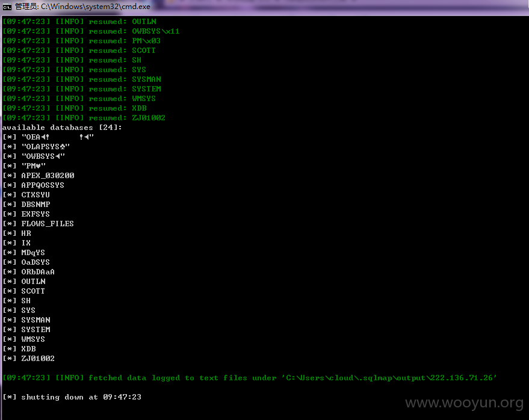Screen dimensions: 529x420
Task: Click the XDB entry in database list
Action: click(x=19, y=349)
